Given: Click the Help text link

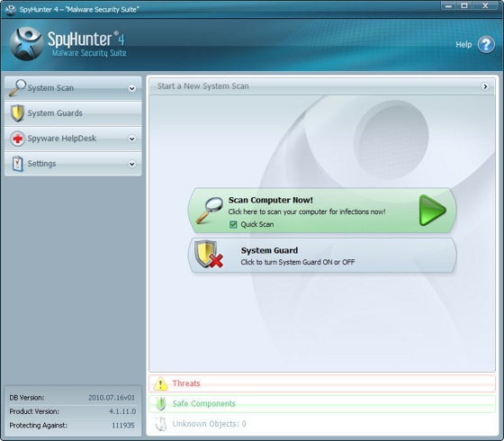Looking at the screenshot, I should 463,45.
